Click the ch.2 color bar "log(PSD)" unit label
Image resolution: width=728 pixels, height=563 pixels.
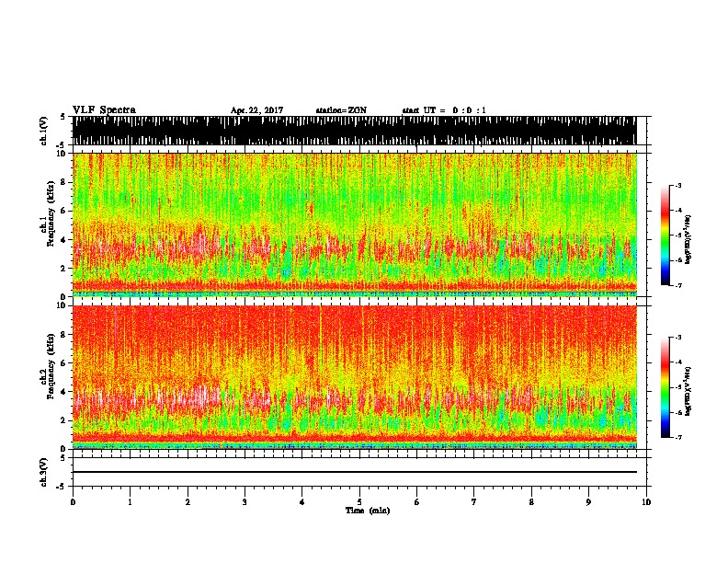click(x=688, y=391)
